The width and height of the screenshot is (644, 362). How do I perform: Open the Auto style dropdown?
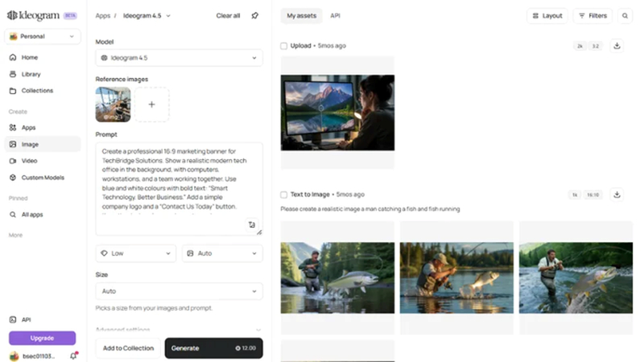[x=222, y=253]
